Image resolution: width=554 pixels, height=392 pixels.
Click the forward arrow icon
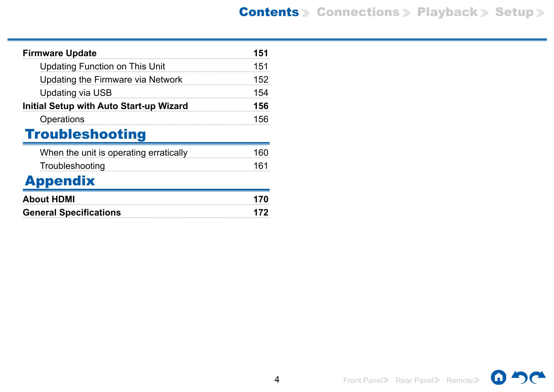538,377
